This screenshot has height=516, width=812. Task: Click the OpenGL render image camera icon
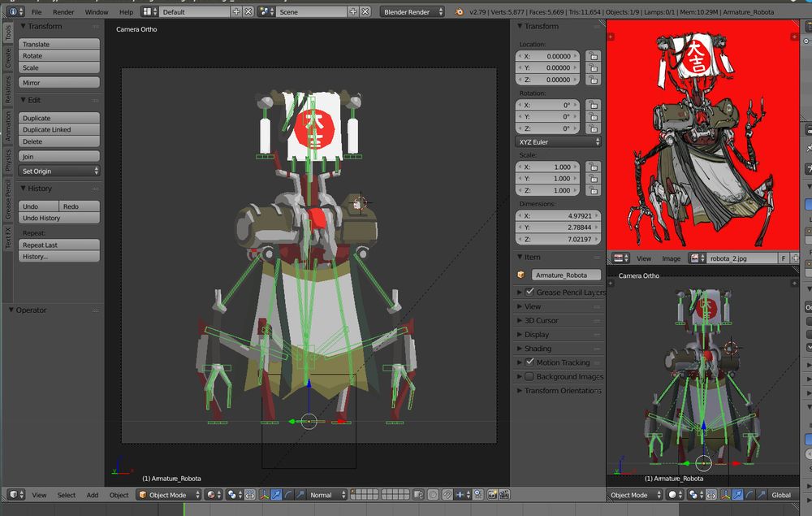(x=492, y=495)
